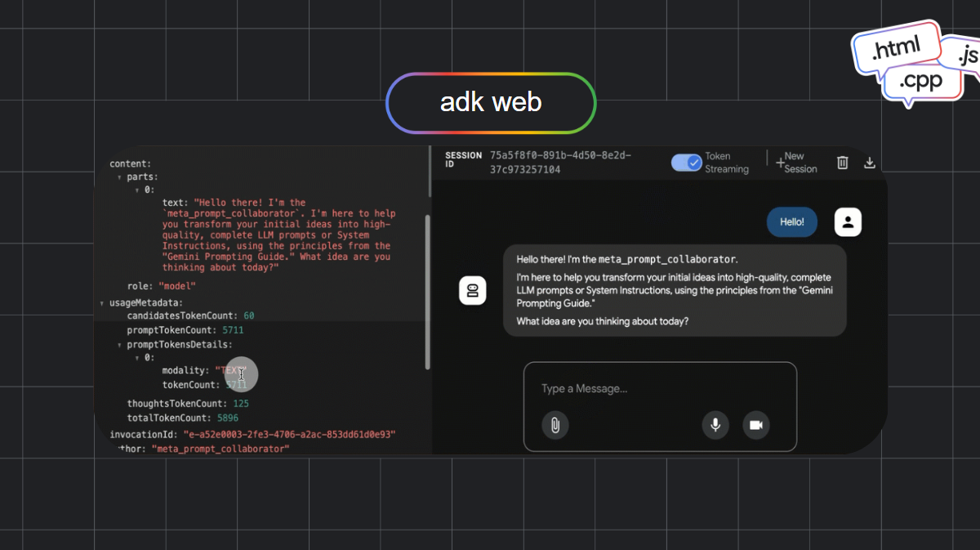Click the Type a Message input field
980x550 pixels.
[x=584, y=388]
